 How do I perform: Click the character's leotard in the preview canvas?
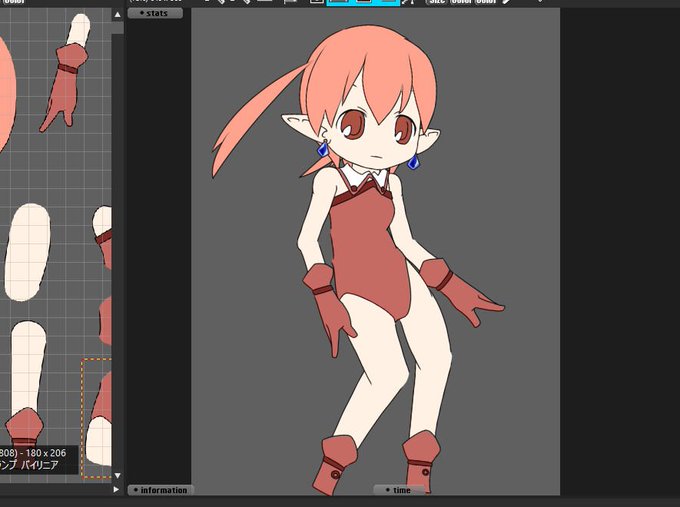(369, 252)
